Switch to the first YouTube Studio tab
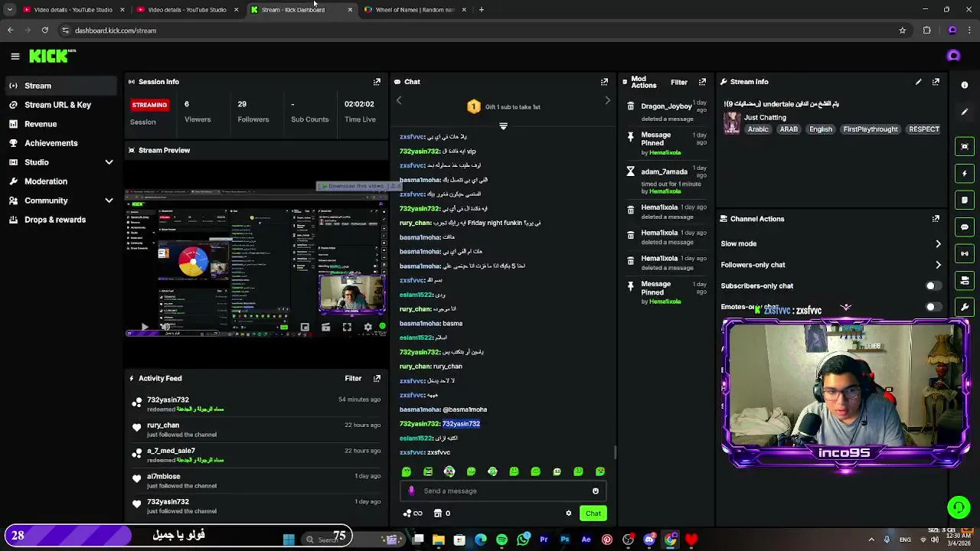 tap(73, 10)
